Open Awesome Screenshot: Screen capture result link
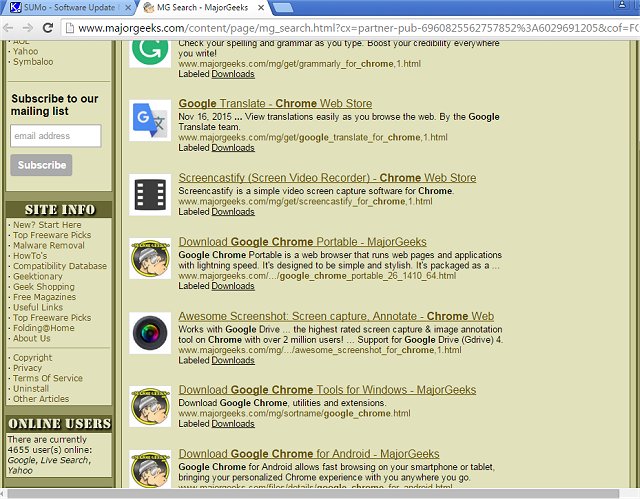Screen dimensions: 640x499 (x=336, y=316)
